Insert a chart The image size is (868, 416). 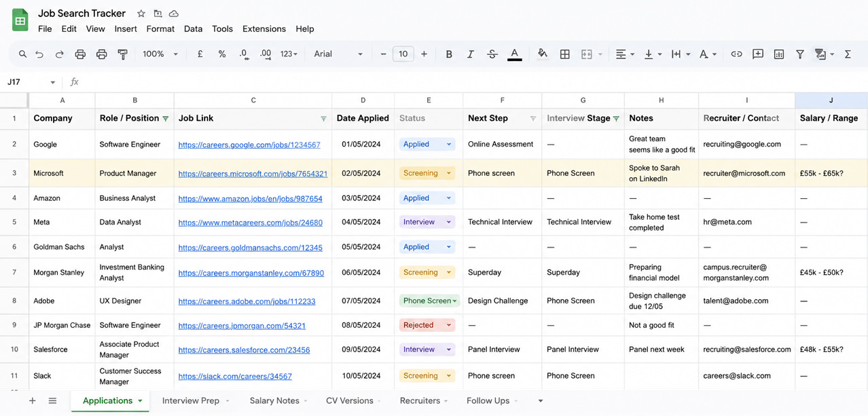[779, 54]
